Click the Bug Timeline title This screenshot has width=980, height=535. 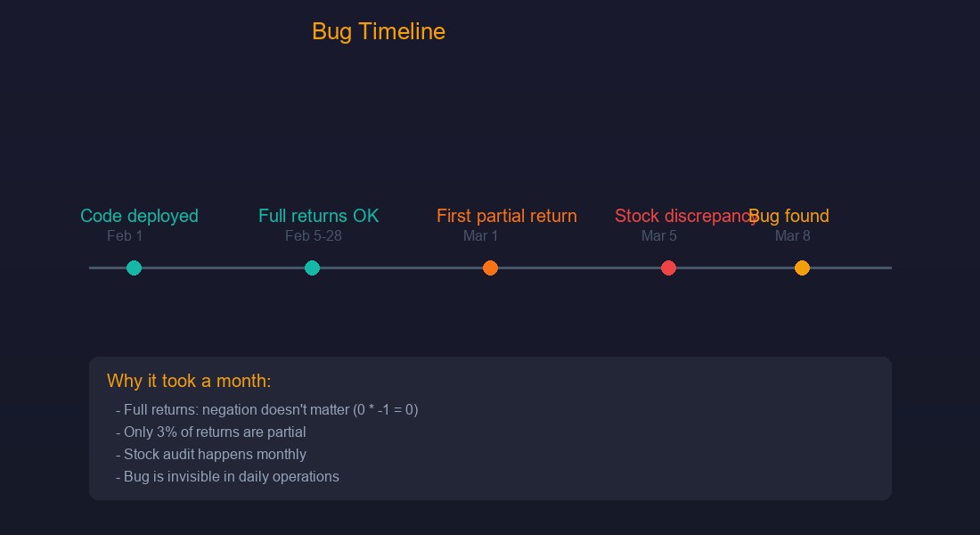point(378,31)
